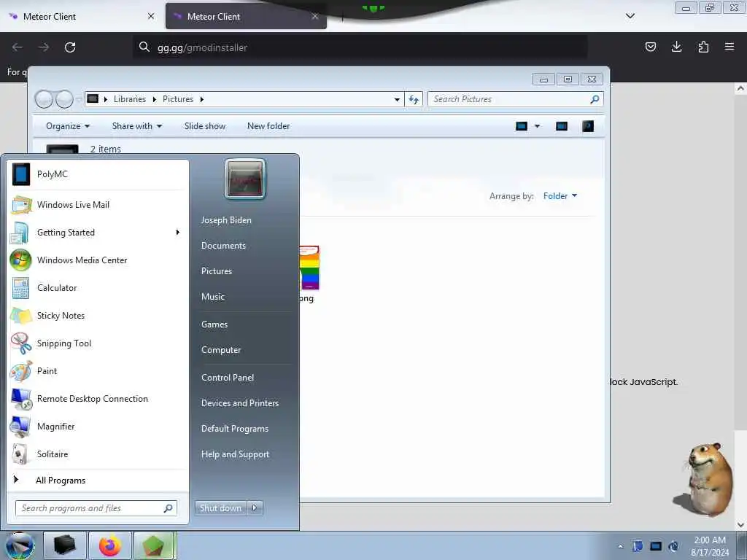
Task: Open shut down options arrow
Action: click(x=255, y=508)
